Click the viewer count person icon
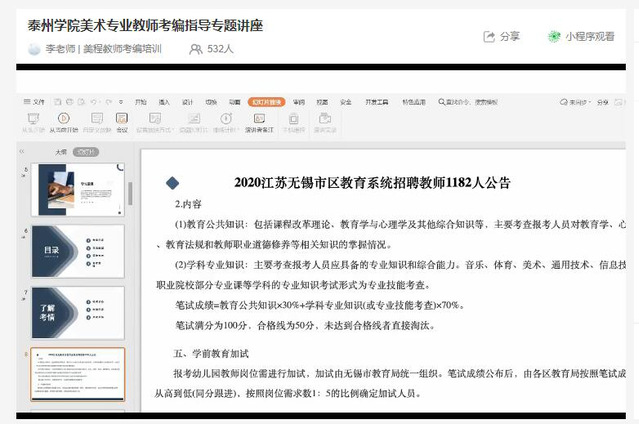The width and height of the screenshot is (639, 424). point(195,48)
